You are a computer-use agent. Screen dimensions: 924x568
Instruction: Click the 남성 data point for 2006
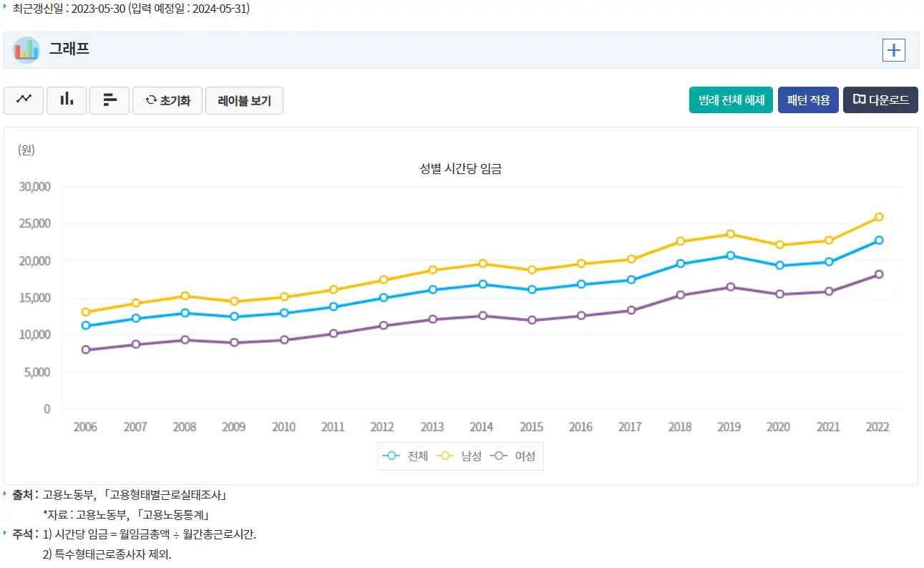coord(86,312)
